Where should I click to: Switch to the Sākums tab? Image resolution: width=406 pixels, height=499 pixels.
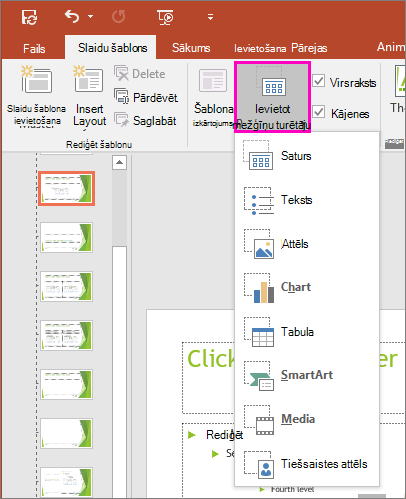[191, 48]
